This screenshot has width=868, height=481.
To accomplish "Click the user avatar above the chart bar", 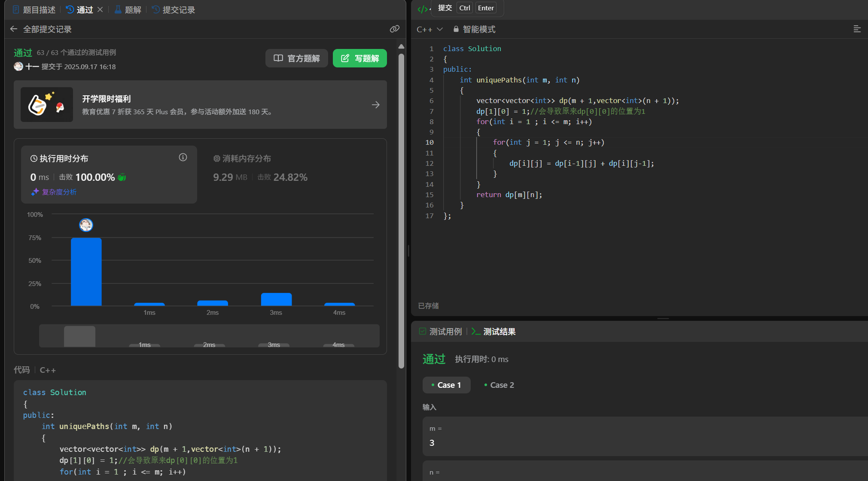I will (x=86, y=225).
